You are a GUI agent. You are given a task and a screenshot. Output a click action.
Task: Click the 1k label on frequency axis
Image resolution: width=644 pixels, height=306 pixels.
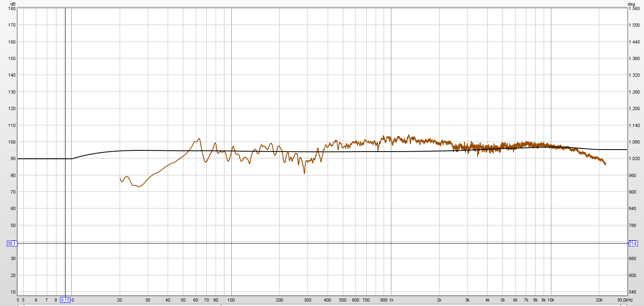coord(391,300)
